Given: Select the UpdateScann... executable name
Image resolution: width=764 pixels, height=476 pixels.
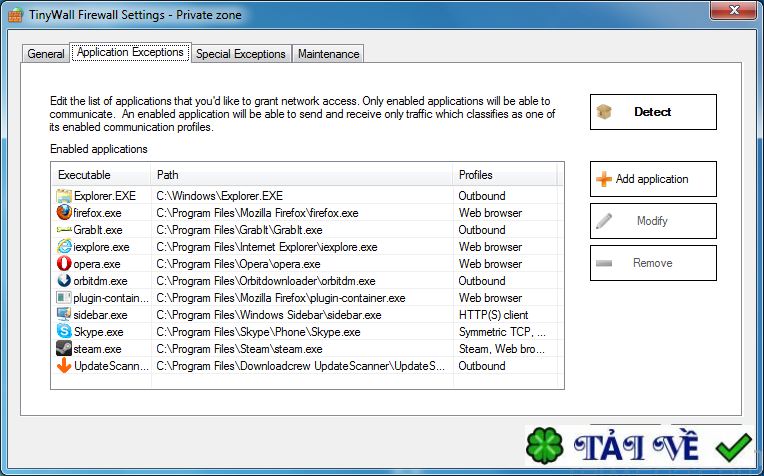Looking at the screenshot, I should pyautogui.click(x=112, y=366).
